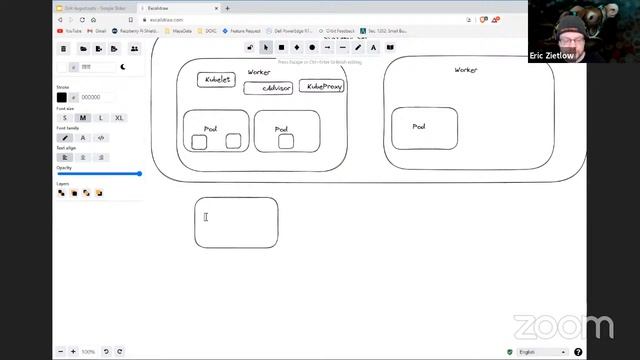Choose normal 'A' font family
The width and height of the screenshot is (640, 360).
pos(83,138)
